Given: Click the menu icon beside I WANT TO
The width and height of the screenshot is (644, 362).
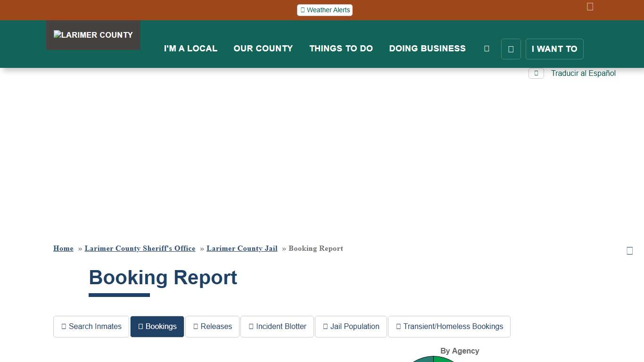Looking at the screenshot, I should 511,49.
